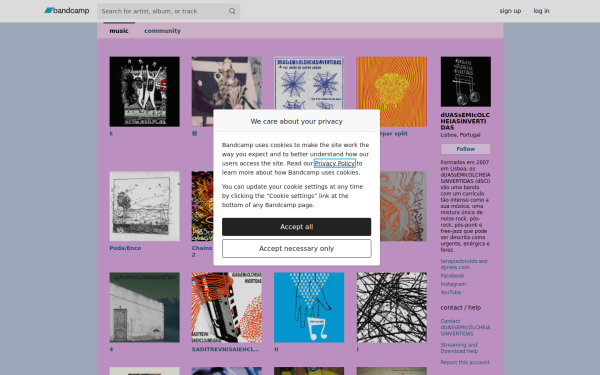Click the search magnifier icon
The image size is (600, 375).
pos(232,11)
